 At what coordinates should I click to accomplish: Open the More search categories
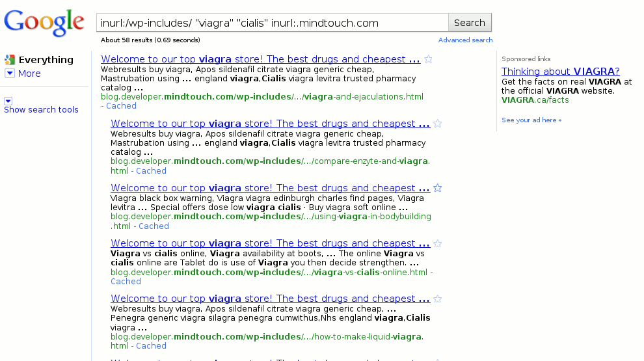pos(29,74)
